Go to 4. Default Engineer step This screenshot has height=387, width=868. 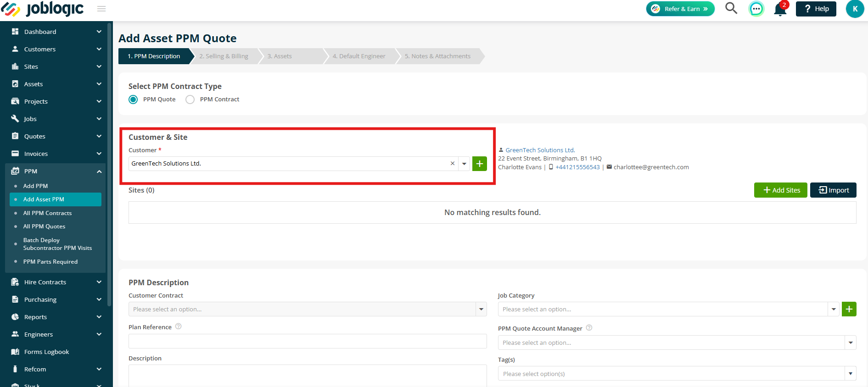[x=359, y=56]
